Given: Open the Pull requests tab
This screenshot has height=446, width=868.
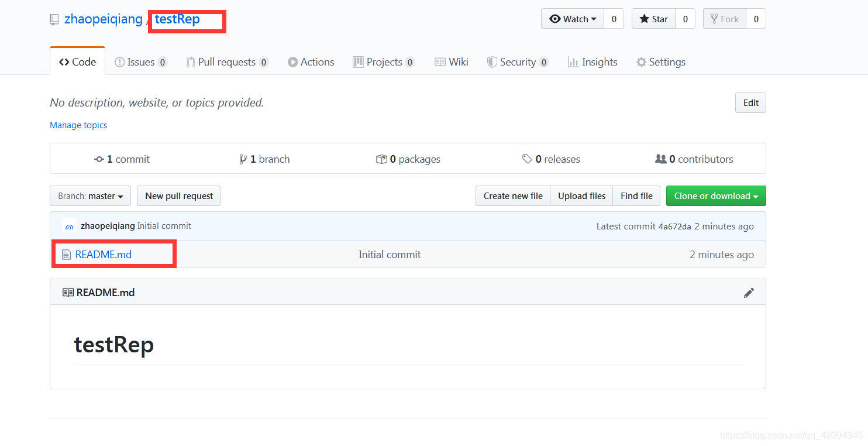Looking at the screenshot, I should [227, 62].
